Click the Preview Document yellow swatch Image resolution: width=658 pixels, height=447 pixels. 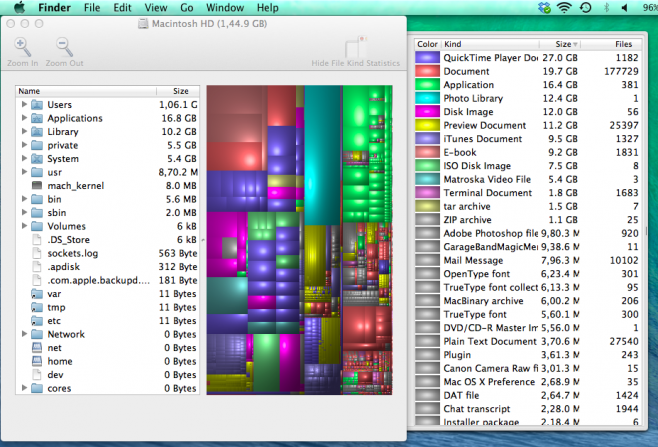pyautogui.click(x=427, y=125)
